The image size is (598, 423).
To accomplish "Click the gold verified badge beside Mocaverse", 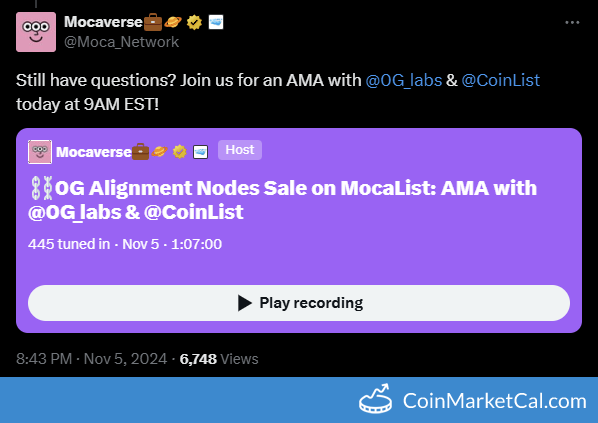I will 195,23.
